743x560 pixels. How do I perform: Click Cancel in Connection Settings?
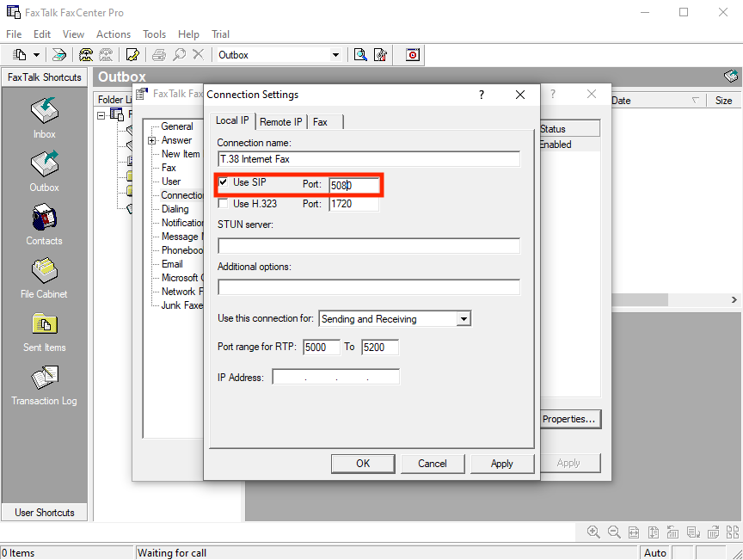click(x=433, y=464)
